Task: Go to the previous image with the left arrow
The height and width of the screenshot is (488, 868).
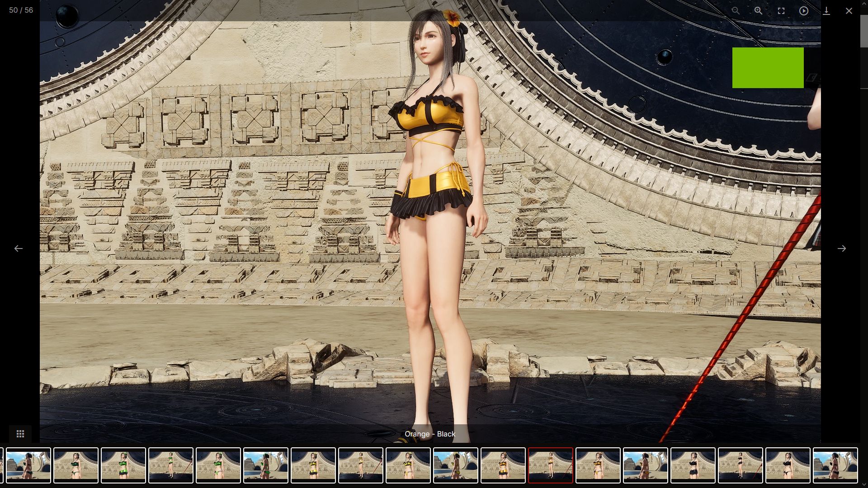Action: pos(18,248)
